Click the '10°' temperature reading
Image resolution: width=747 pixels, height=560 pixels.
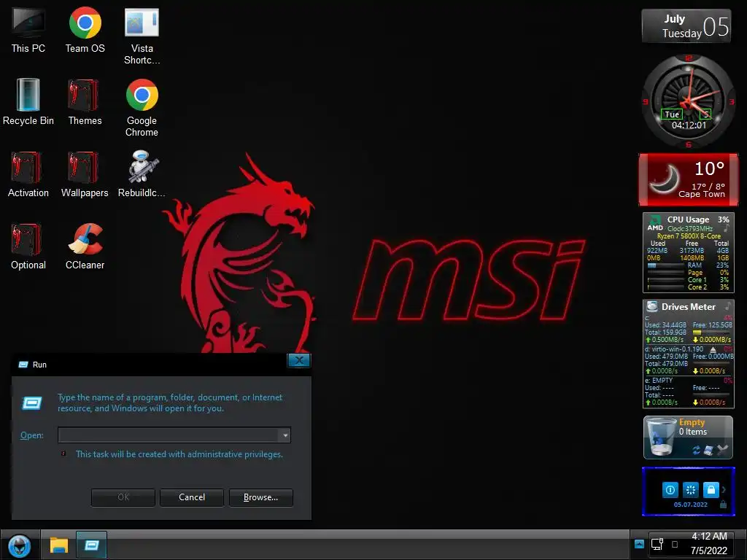tap(709, 168)
